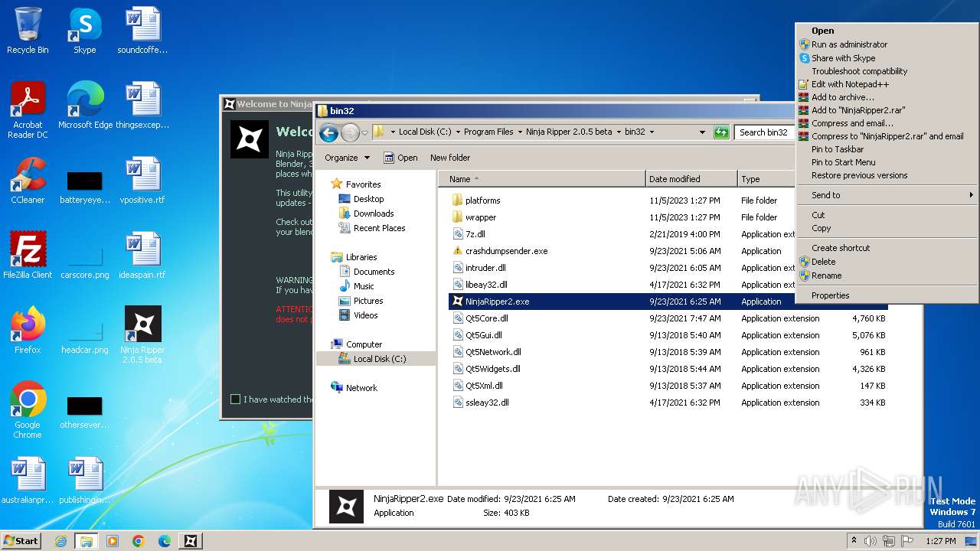This screenshot has height=551, width=980.
Task: Open FileZilla Client desktop shortcut
Action: pos(28,256)
